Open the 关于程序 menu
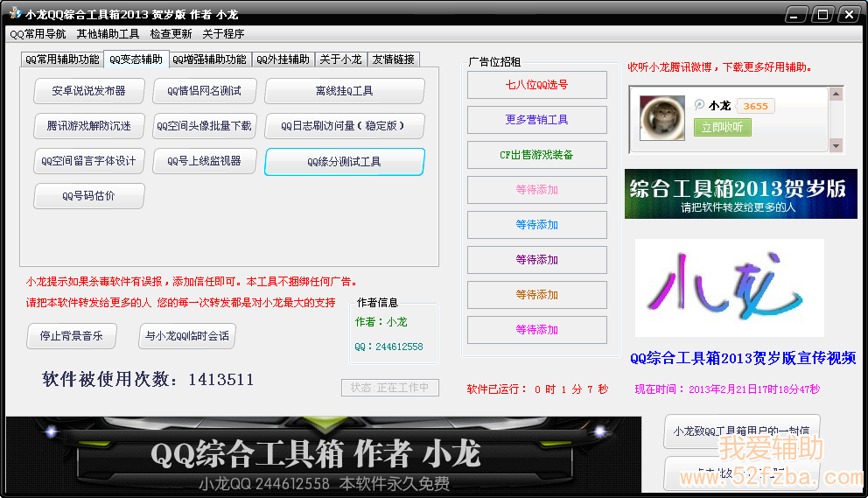The height and width of the screenshot is (498, 868). (223, 34)
